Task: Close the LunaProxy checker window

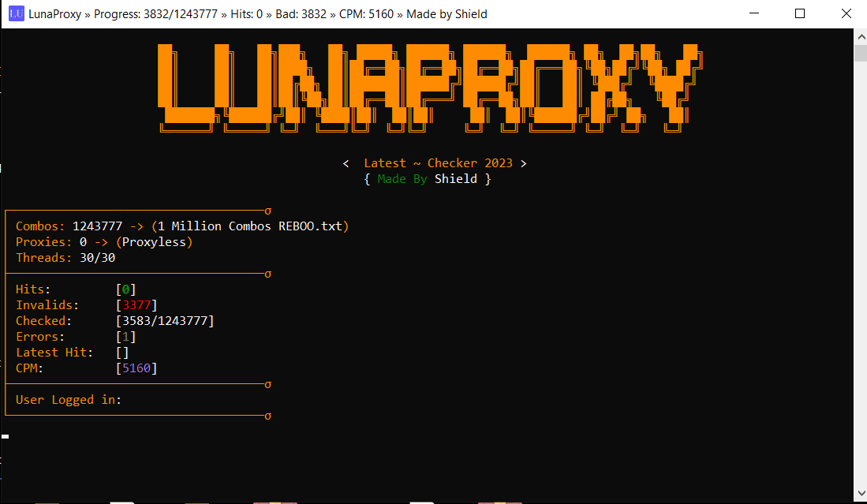Action: click(846, 14)
